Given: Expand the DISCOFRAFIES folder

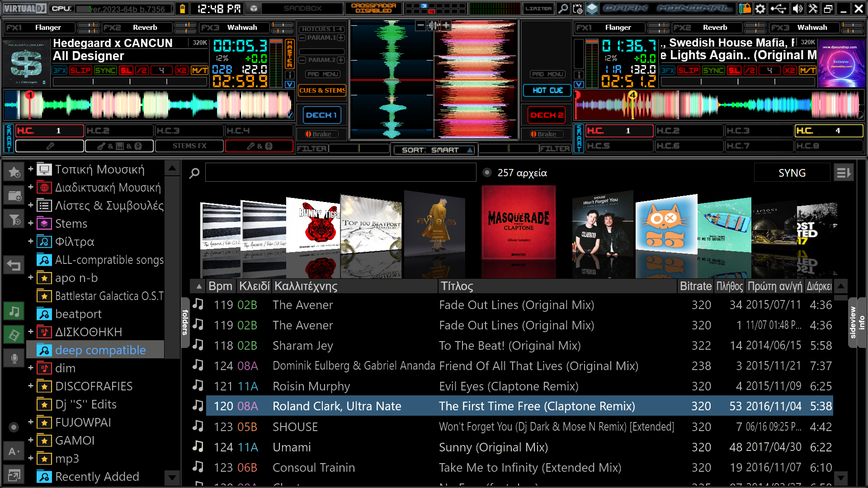Looking at the screenshot, I should 31,386.
